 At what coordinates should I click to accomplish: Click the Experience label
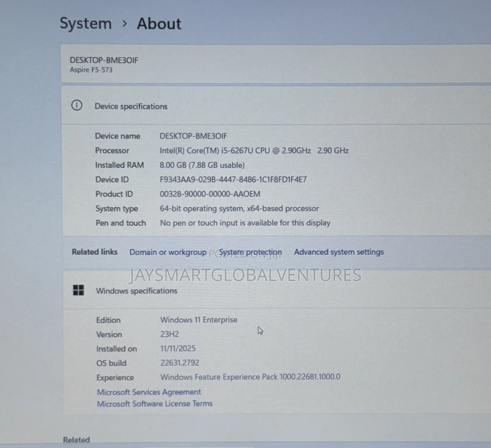[x=115, y=377]
